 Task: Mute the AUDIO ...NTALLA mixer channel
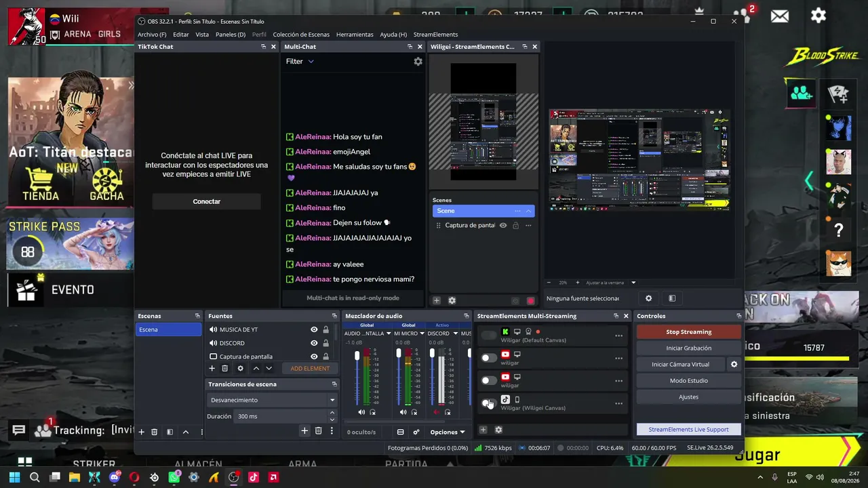pos(361,412)
